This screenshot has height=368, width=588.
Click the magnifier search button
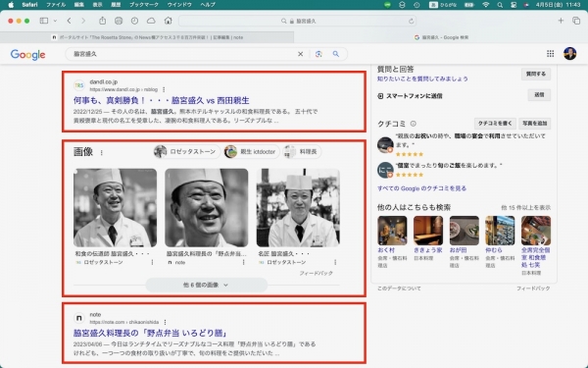point(336,54)
